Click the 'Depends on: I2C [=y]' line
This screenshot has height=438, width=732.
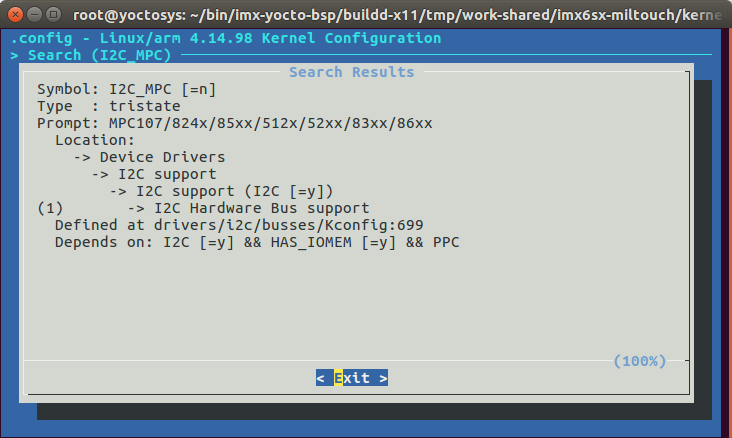click(257, 242)
